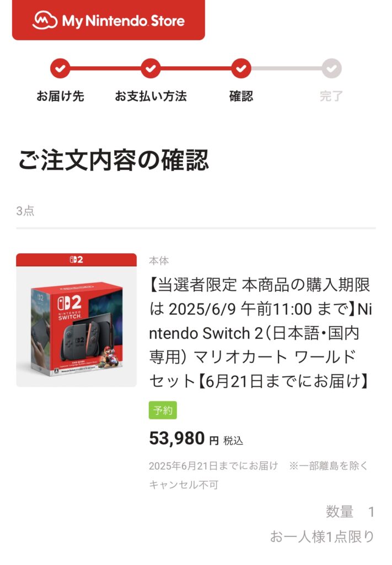Open the お届け先 step label
392x565 pixels.
tap(60, 96)
